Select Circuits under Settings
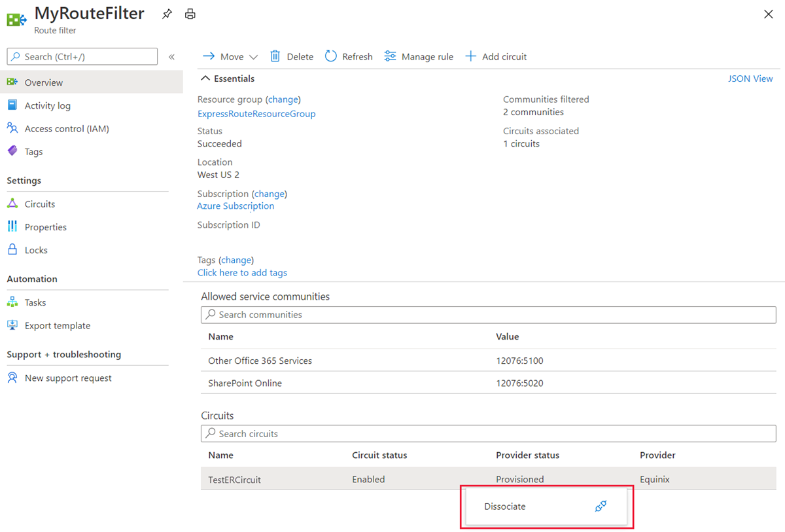 click(39, 204)
